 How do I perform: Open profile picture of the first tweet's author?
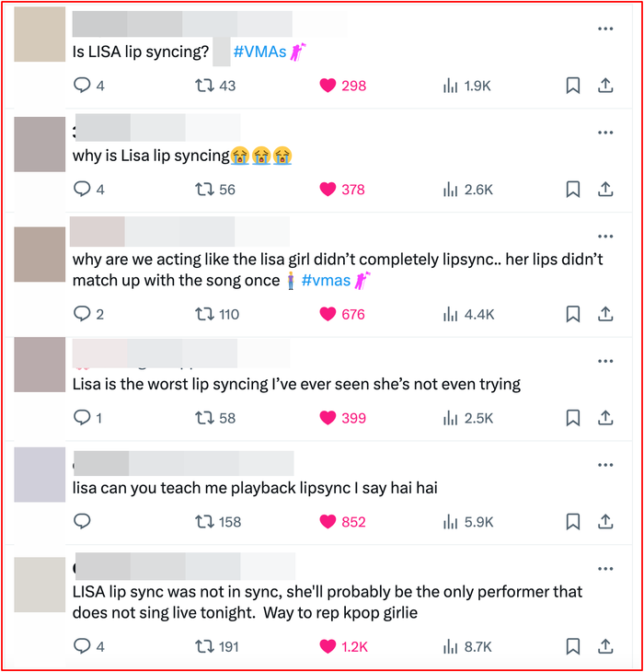[x=40, y=35]
